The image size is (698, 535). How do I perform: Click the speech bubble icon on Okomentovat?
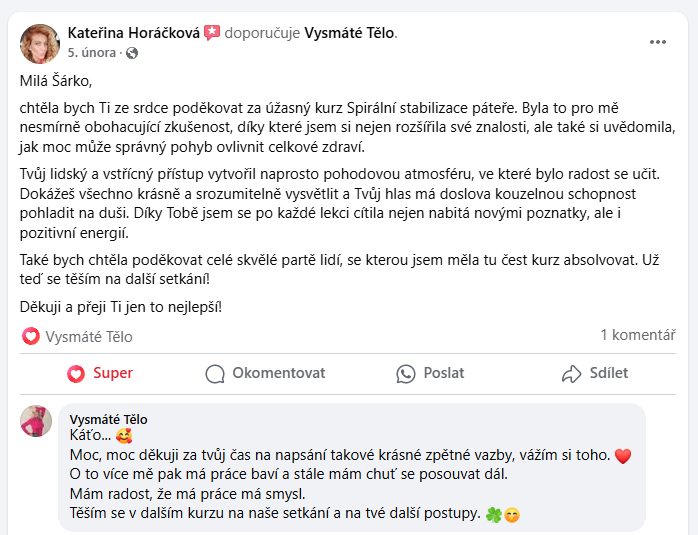click(215, 374)
